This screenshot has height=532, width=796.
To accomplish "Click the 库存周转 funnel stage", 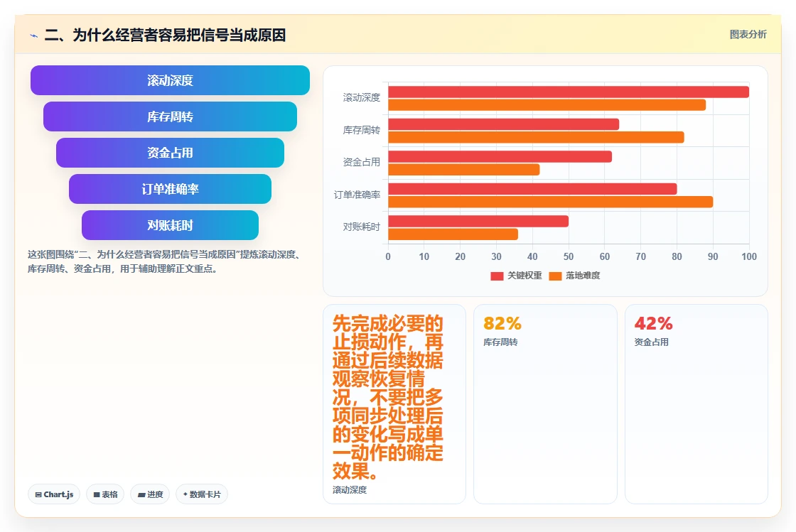I will point(170,116).
